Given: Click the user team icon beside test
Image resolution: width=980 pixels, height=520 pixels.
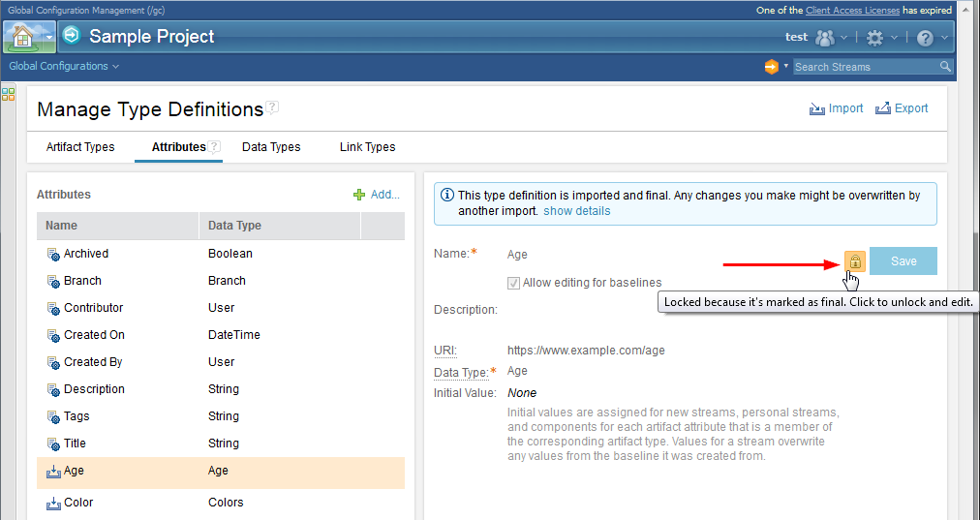Looking at the screenshot, I should (825, 38).
